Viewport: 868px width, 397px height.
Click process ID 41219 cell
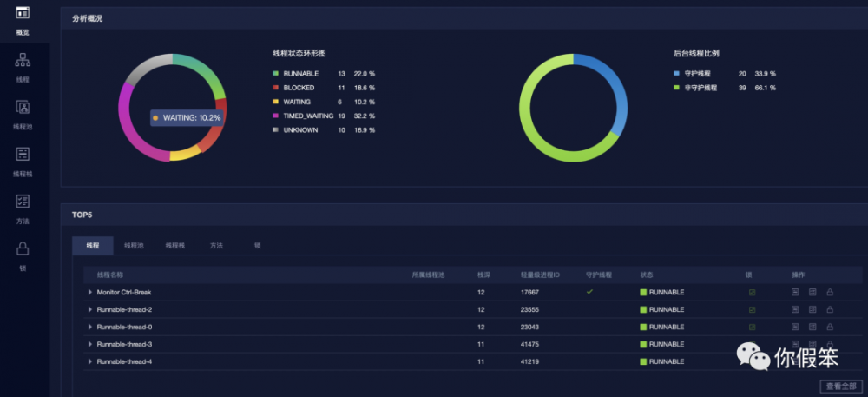tap(529, 361)
